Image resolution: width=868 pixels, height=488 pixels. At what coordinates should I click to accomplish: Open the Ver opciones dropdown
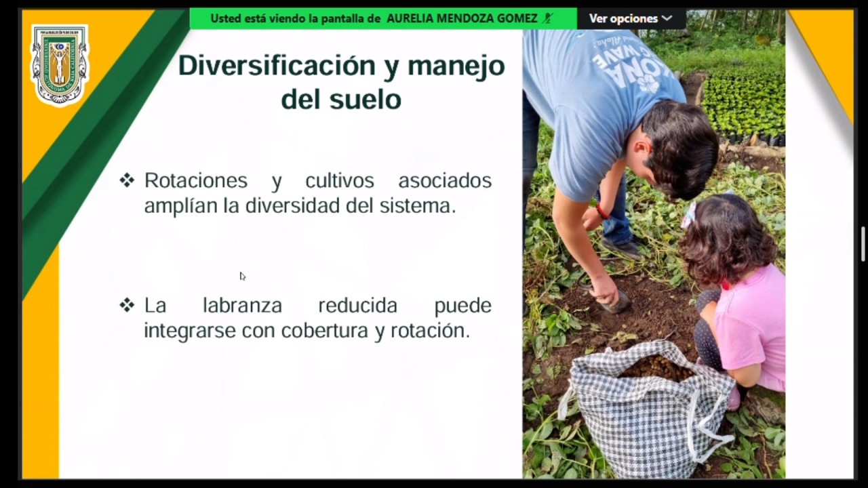(x=630, y=18)
